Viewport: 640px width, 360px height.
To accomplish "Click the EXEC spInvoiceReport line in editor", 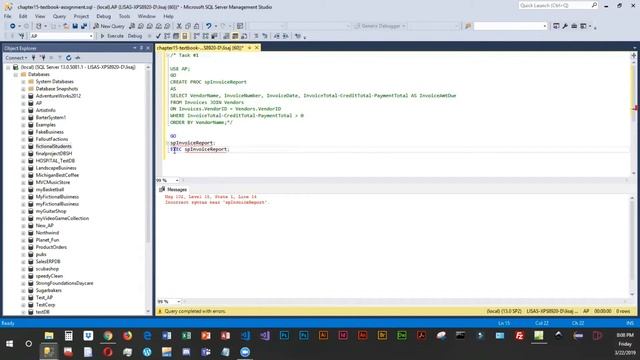I will 200,149.
